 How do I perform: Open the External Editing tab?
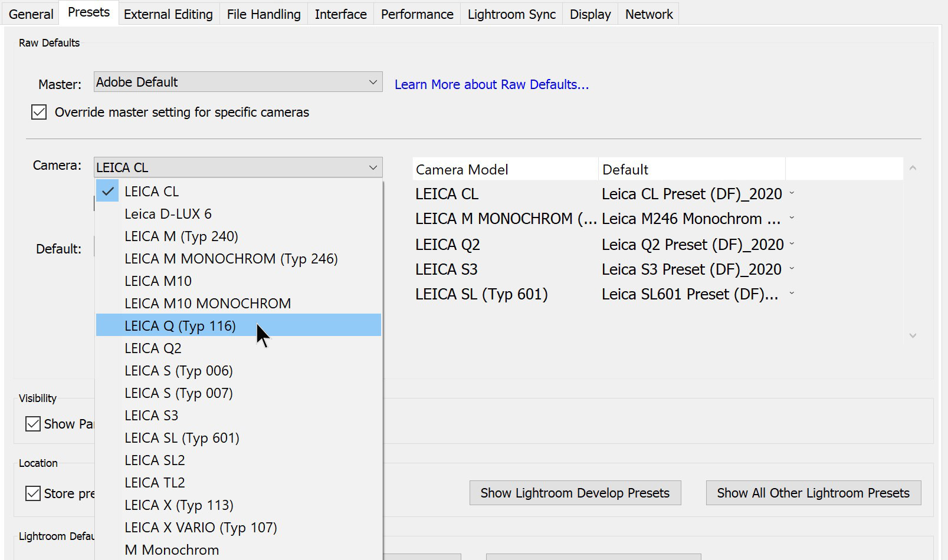point(168,14)
